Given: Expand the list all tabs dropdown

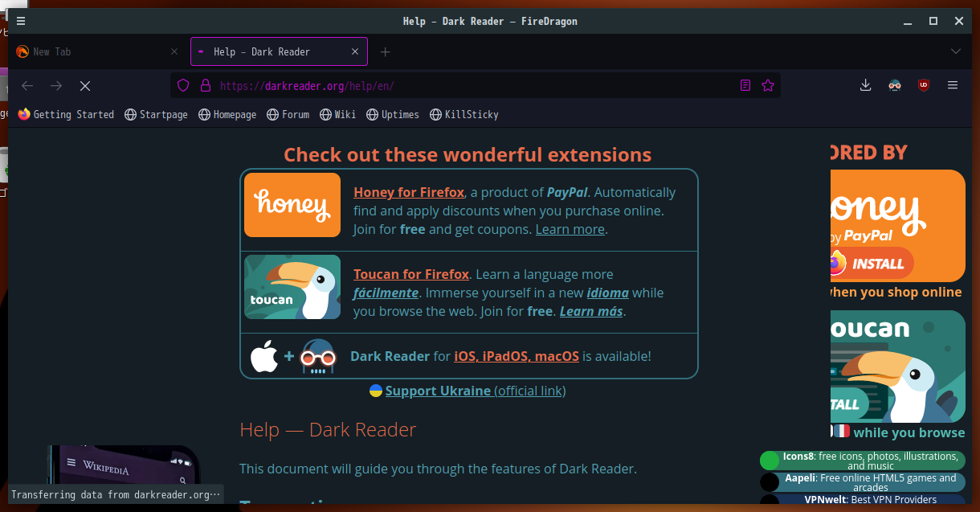Looking at the screenshot, I should coord(955,51).
